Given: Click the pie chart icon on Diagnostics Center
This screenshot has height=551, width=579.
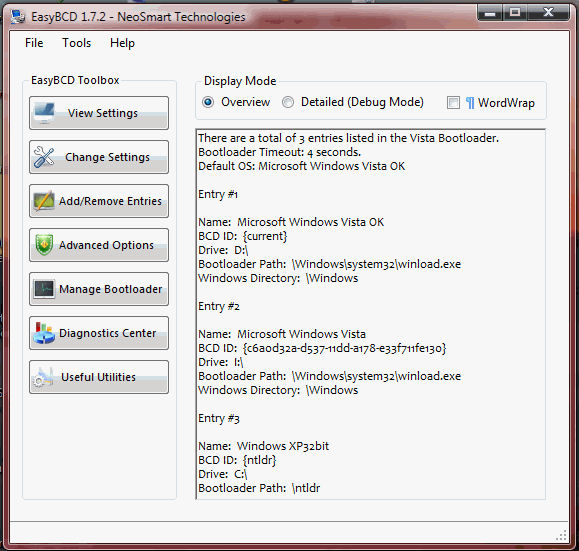Looking at the screenshot, I should tap(44, 333).
